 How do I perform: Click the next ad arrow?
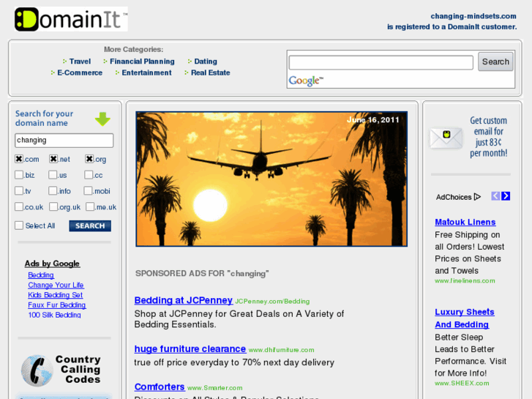[506, 196]
